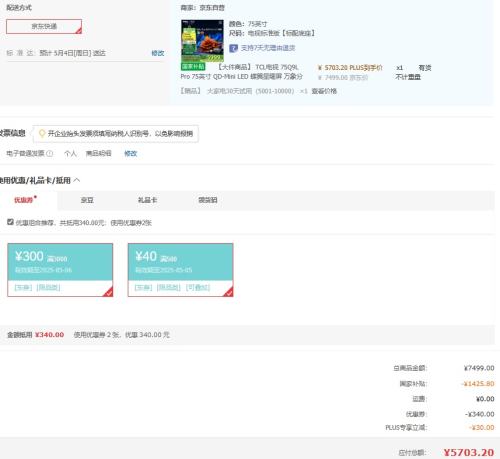This screenshot has width=500, height=459.
Task: Click the 查看价格 link for the gift
Action: (x=324, y=91)
